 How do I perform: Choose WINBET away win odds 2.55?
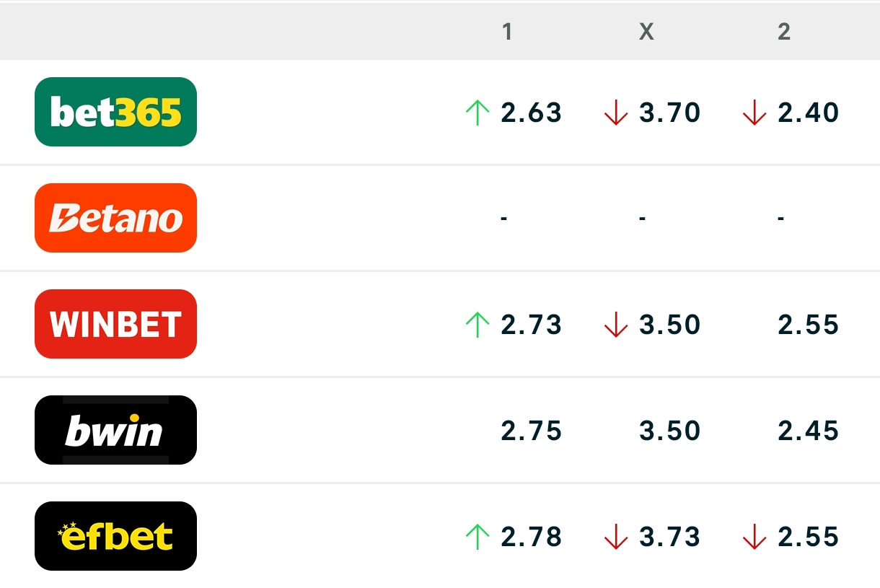(808, 325)
